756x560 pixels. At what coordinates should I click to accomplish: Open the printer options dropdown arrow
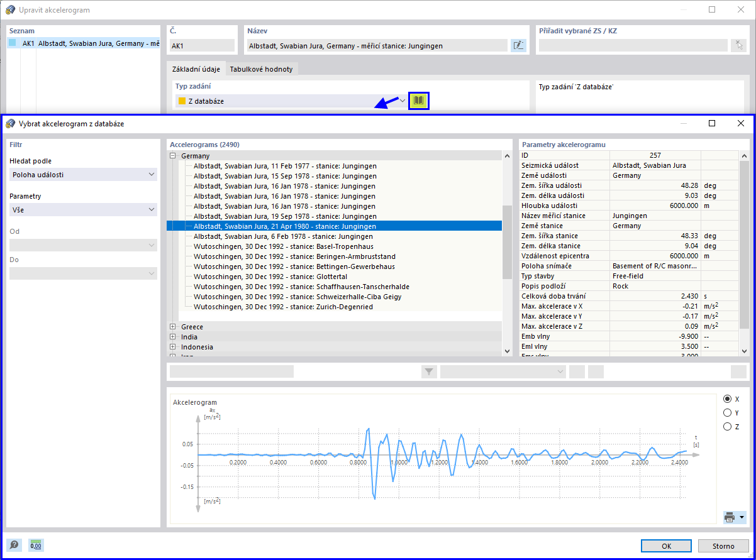click(x=742, y=517)
